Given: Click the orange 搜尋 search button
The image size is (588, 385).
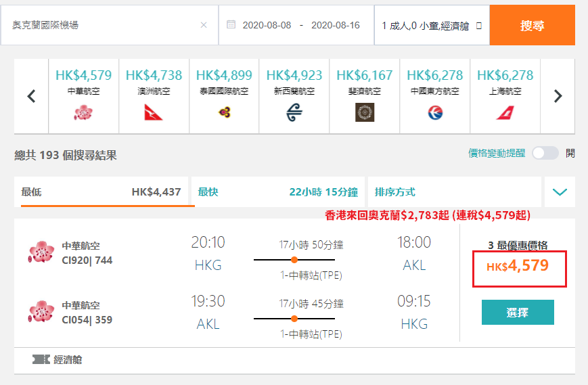Looking at the screenshot, I should 532,25.
